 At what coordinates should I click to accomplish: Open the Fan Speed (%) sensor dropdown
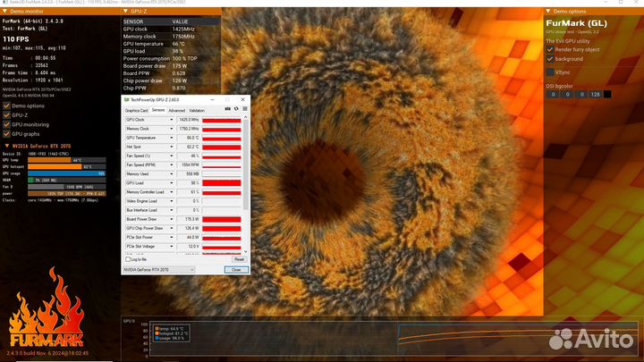point(171,156)
